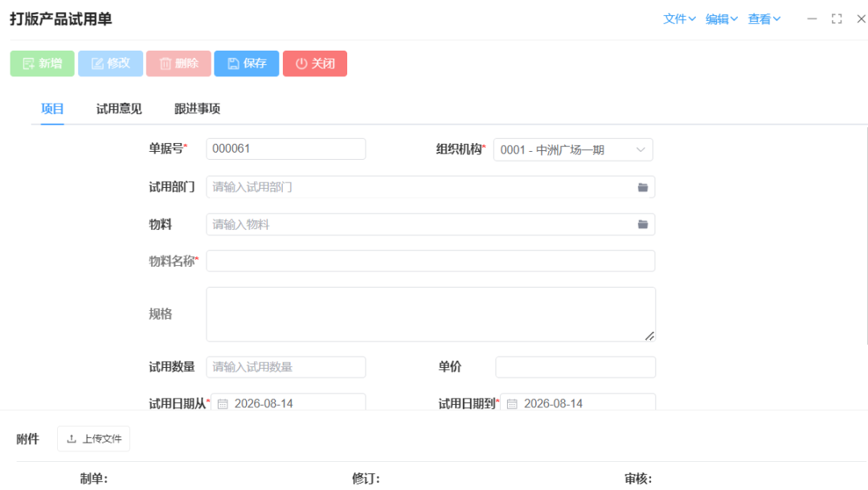This screenshot has height=490, width=868.
Task: Click the 规格 text area resize handle
Action: [649, 336]
